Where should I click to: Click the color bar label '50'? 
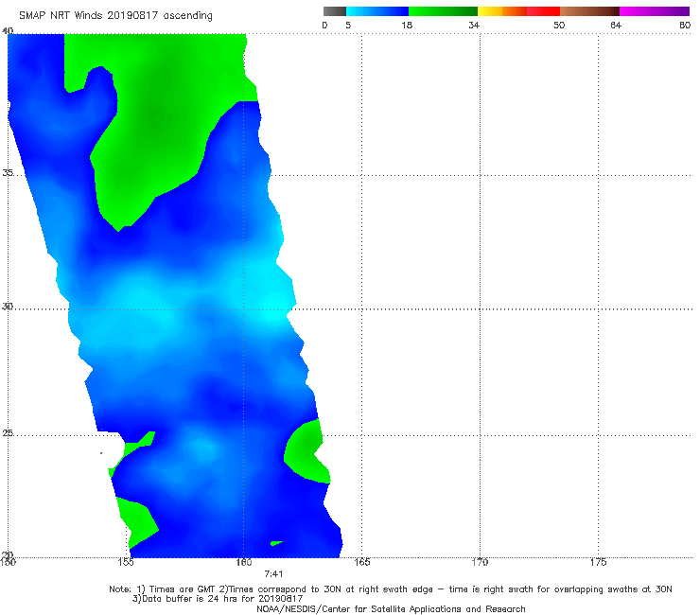pos(559,25)
